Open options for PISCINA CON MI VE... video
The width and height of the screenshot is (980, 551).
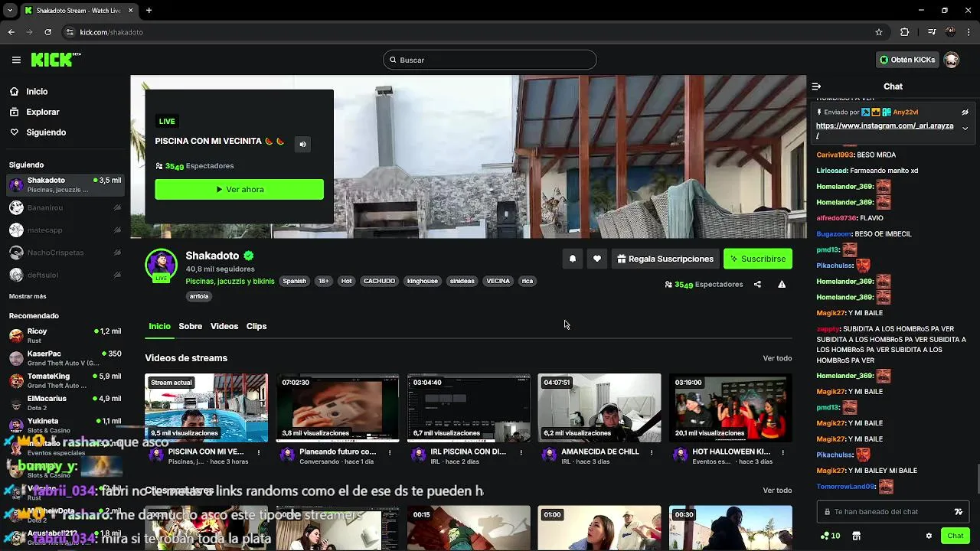tap(259, 452)
